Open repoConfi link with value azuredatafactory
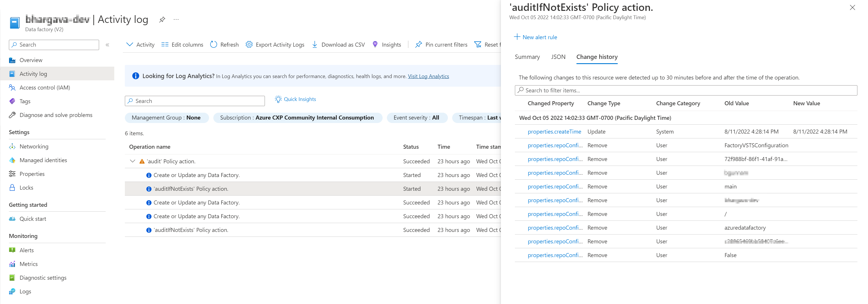This screenshot has height=304, width=868. (x=555, y=228)
